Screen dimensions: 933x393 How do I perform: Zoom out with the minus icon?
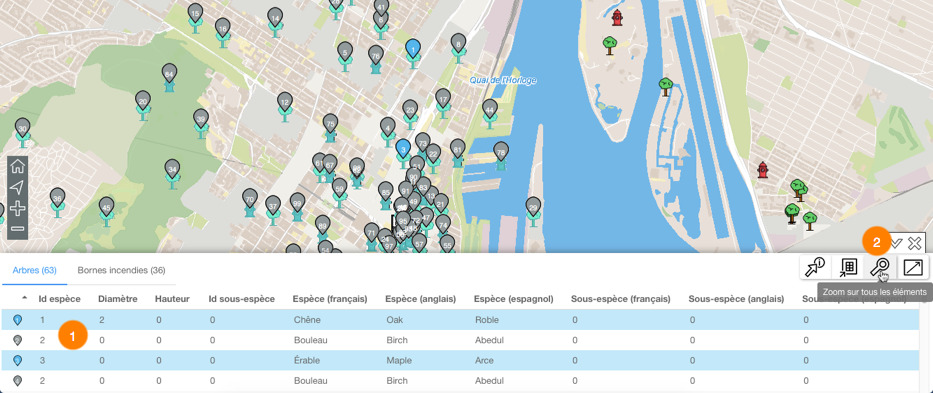coord(17,229)
